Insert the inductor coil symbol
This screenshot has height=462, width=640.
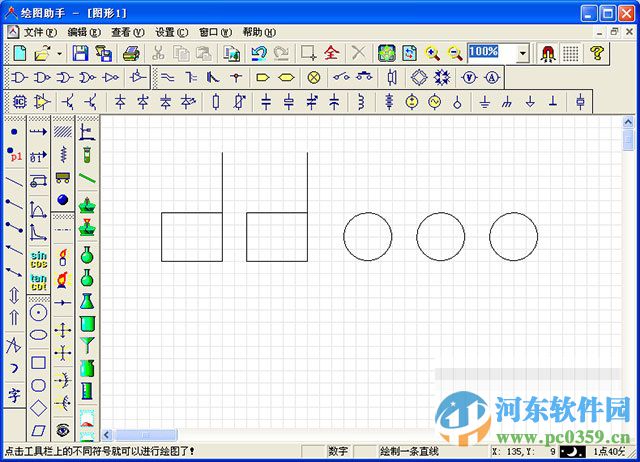[x=360, y=102]
